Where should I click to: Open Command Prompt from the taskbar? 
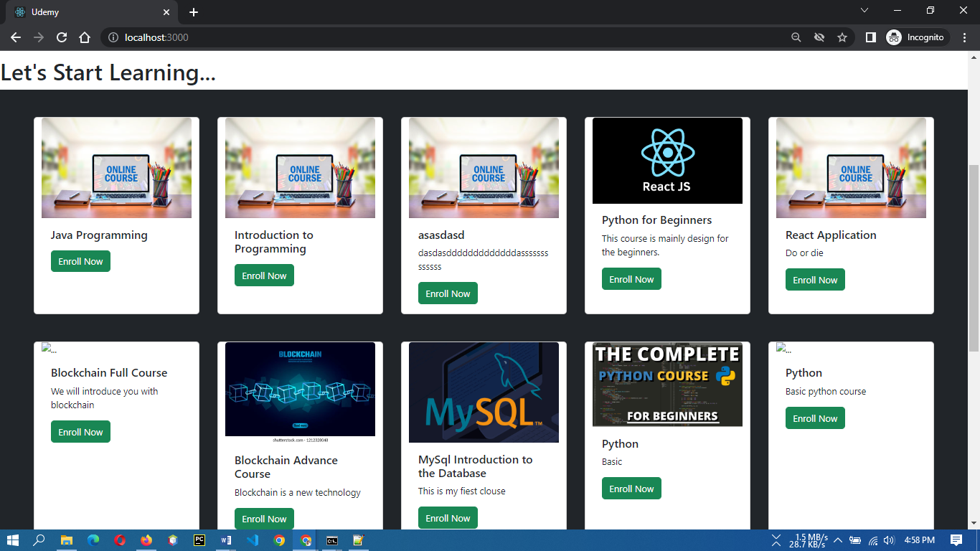pos(331,540)
